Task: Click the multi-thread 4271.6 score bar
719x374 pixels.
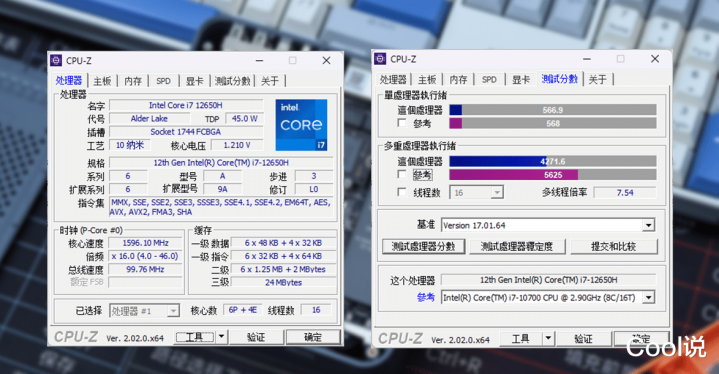Action: [553, 161]
